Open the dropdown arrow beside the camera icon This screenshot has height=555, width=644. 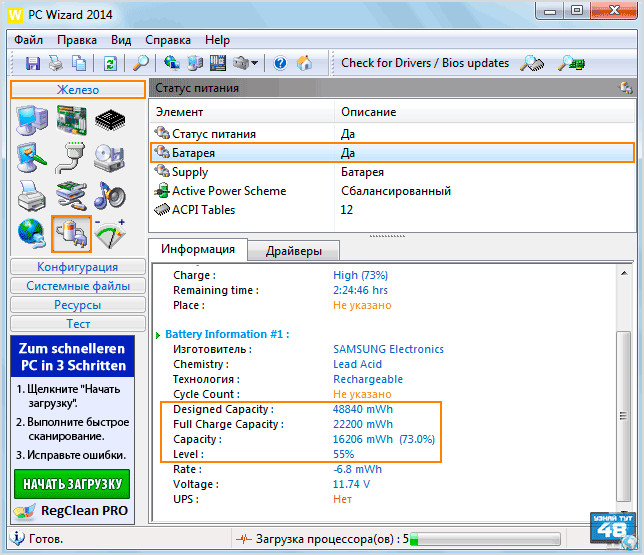coord(255,63)
